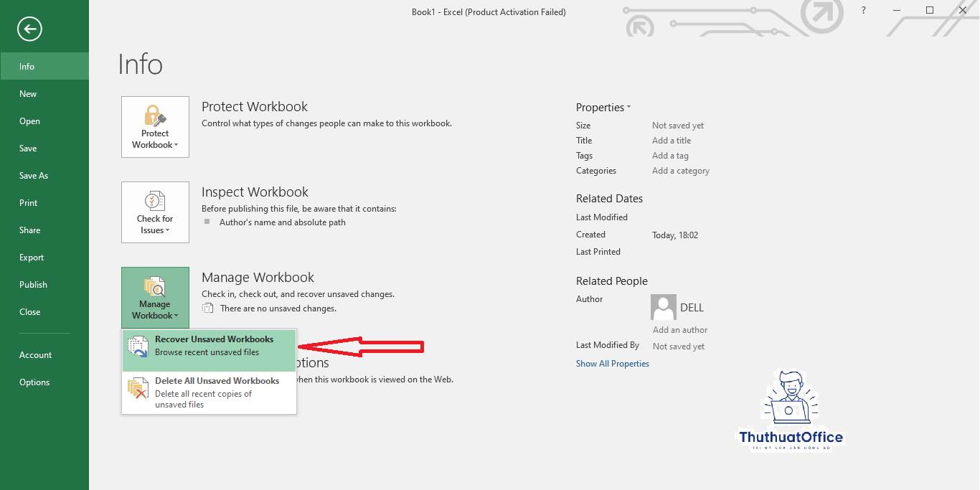
Task: Click Author's name and absolute path text
Action: [283, 222]
